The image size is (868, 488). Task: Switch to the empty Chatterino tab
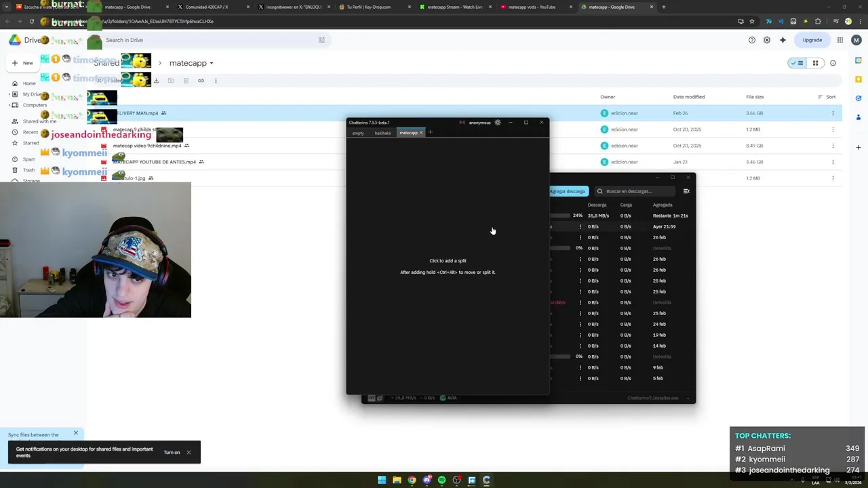(x=358, y=133)
